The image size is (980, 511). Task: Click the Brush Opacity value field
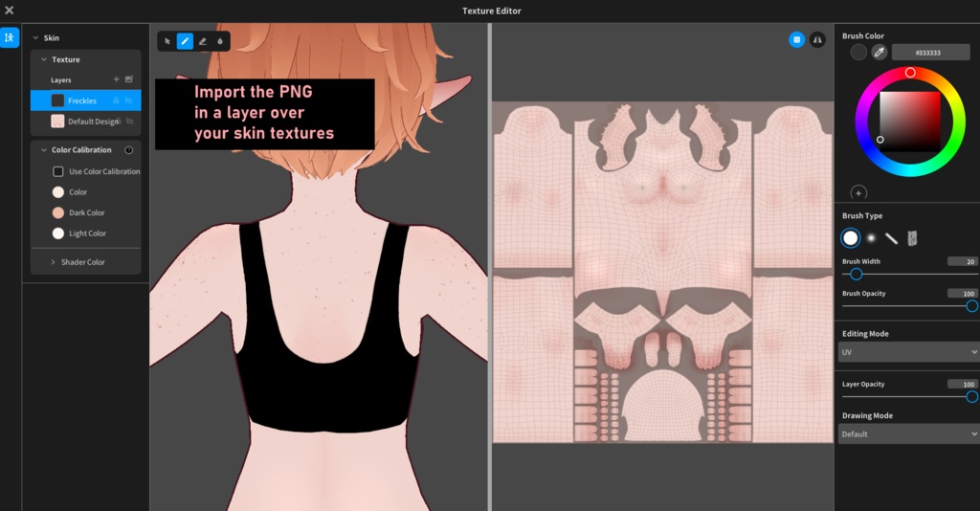click(963, 294)
